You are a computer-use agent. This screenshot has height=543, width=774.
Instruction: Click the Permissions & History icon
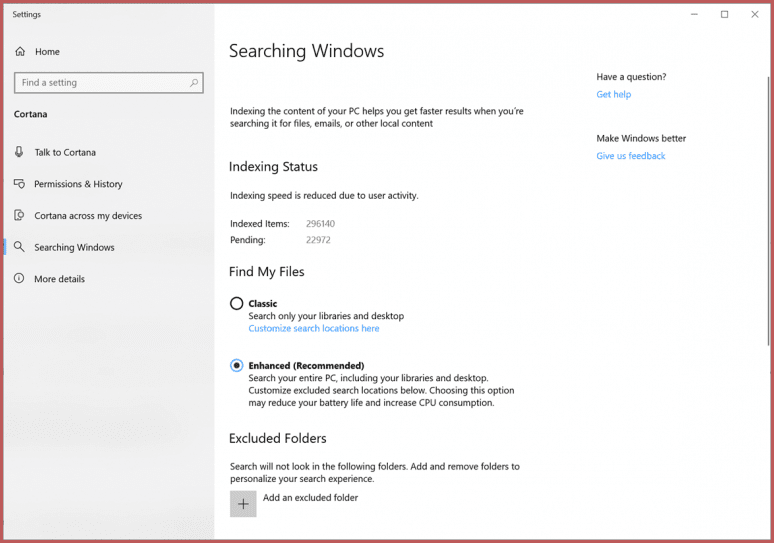[x=19, y=184]
